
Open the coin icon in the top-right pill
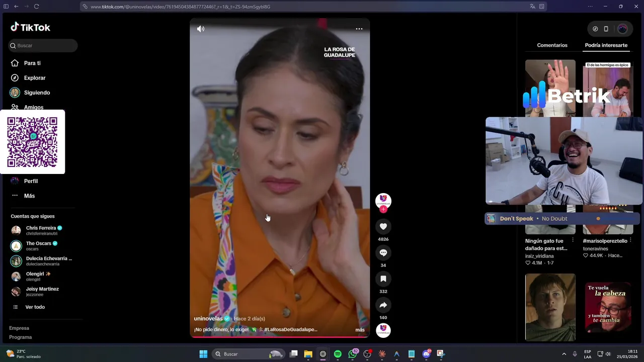click(595, 29)
